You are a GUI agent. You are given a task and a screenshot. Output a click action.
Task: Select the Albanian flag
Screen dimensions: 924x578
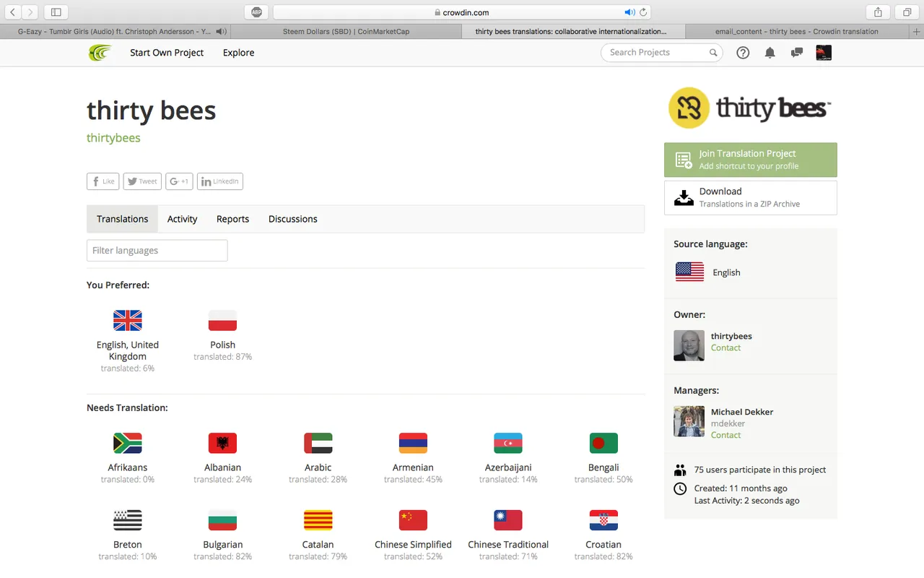pyautogui.click(x=222, y=443)
